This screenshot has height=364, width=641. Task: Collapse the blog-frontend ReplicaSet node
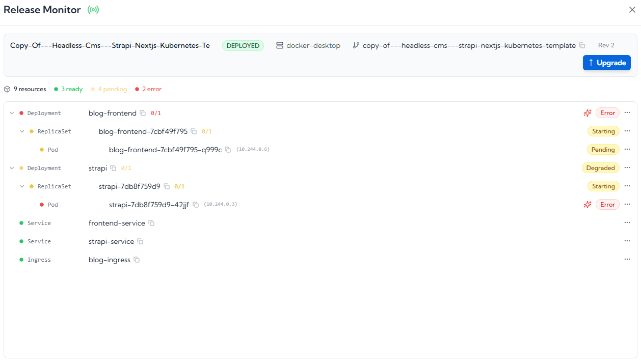[22, 131]
